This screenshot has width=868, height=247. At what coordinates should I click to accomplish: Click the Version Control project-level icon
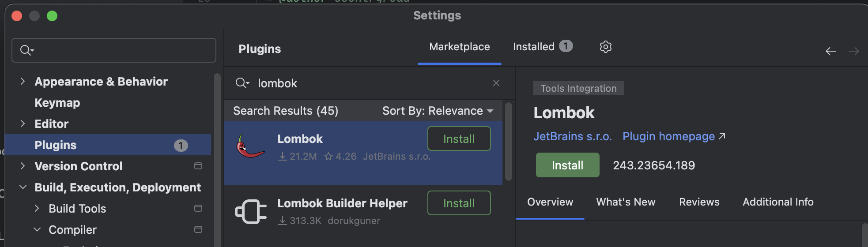click(198, 166)
